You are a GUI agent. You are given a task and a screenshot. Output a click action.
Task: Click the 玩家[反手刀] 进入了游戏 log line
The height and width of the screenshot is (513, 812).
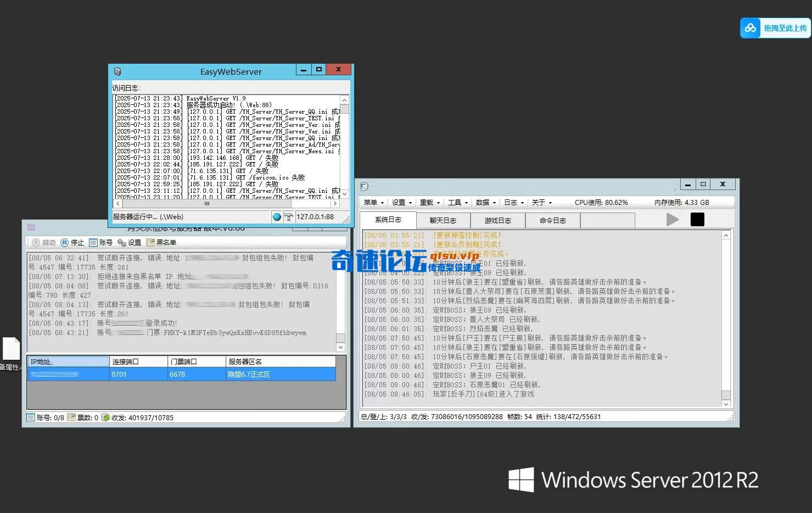pyautogui.click(x=449, y=394)
